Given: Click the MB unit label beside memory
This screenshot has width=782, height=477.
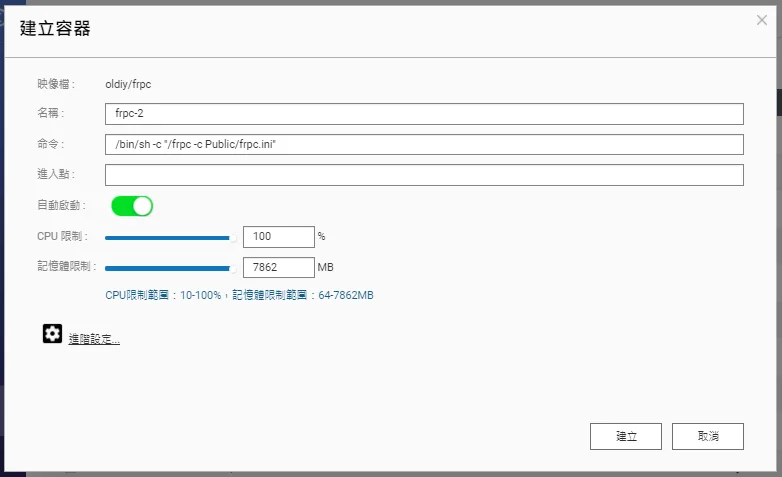Looking at the screenshot, I should coord(325,268).
